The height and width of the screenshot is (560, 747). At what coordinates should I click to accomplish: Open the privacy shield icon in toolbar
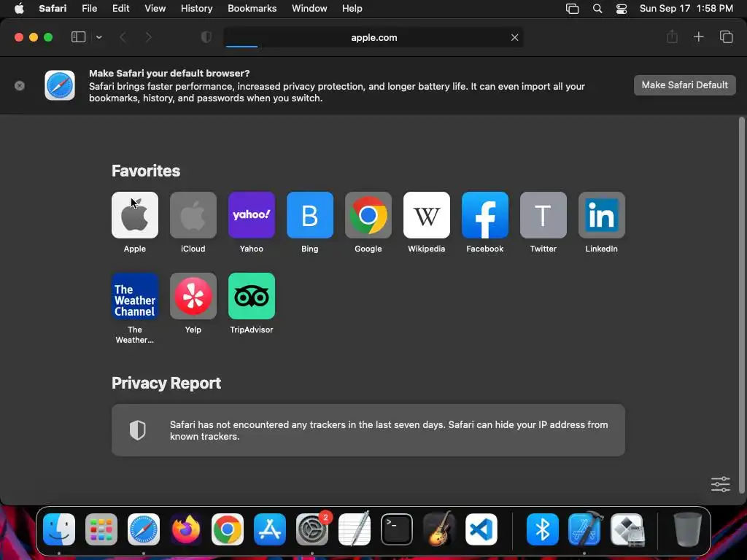tap(206, 37)
